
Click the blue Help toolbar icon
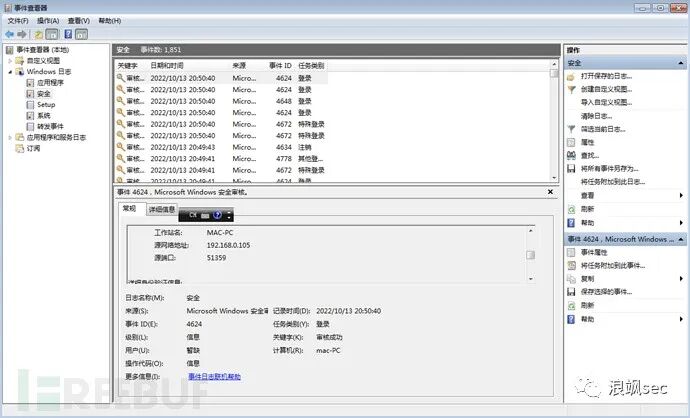(x=68, y=34)
